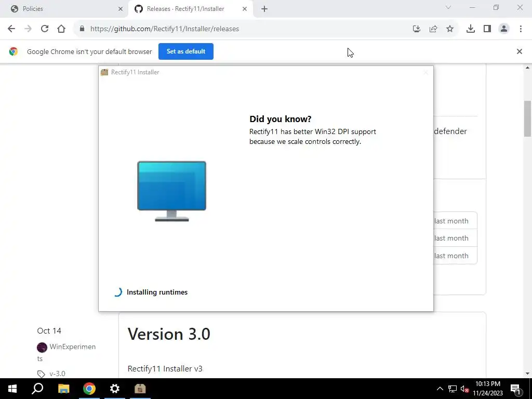Click the scrollbar down arrow
532x399 pixels.
coord(527,374)
